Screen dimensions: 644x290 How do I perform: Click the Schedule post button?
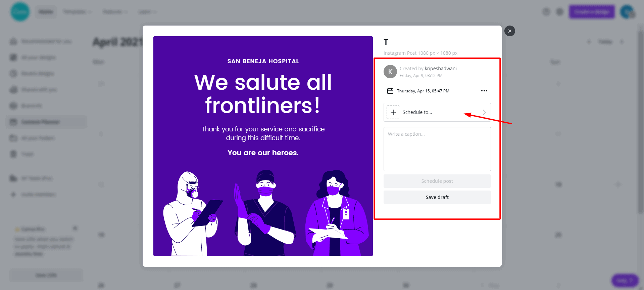[x=437, y=181]
